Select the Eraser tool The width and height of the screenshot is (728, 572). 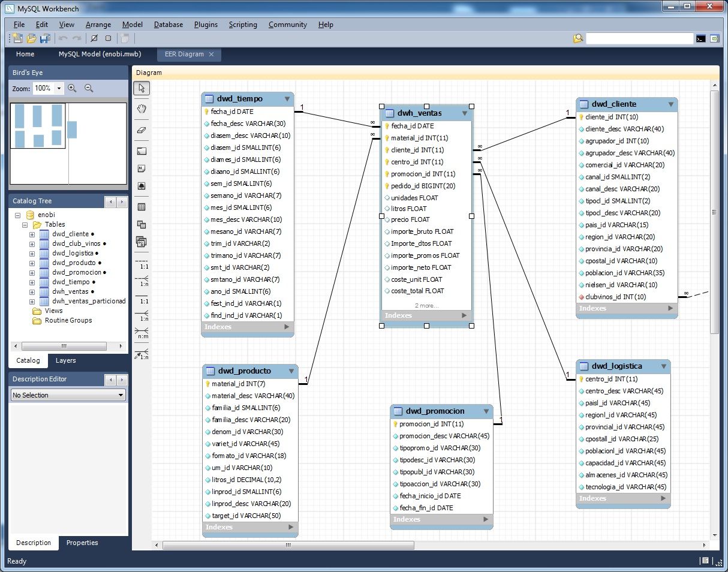(x=142, y=129)
